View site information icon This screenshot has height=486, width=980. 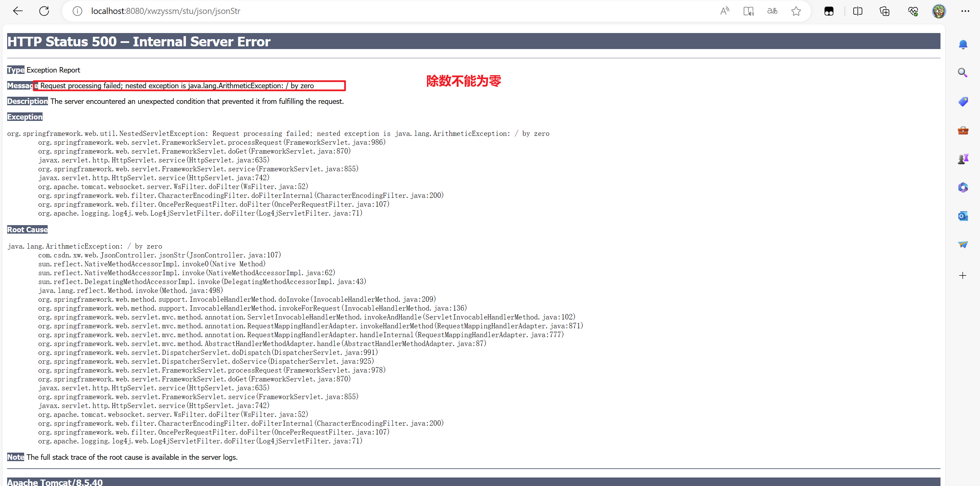[77, 11]
